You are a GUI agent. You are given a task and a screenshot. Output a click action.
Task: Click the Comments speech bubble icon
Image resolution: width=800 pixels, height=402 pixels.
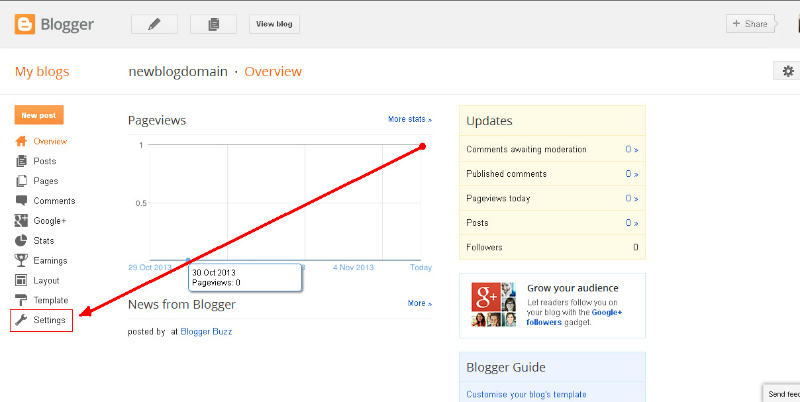(x=21, y=200)
